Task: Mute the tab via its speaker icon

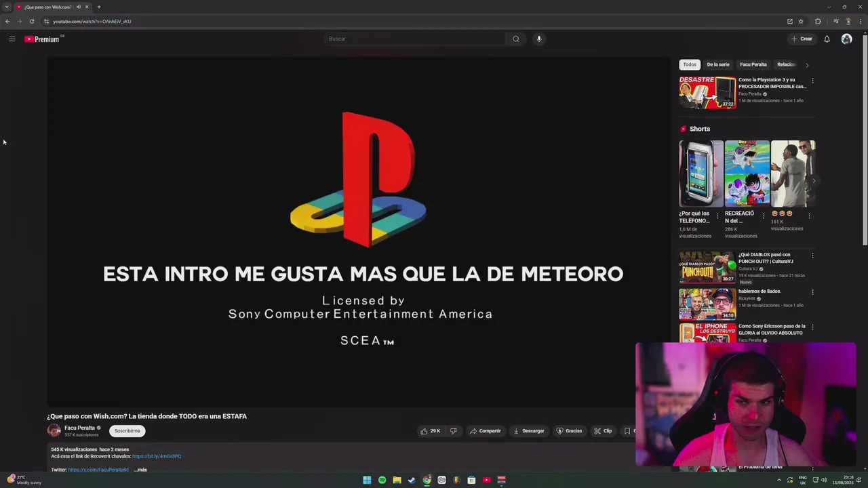Action: pos(79,7)
